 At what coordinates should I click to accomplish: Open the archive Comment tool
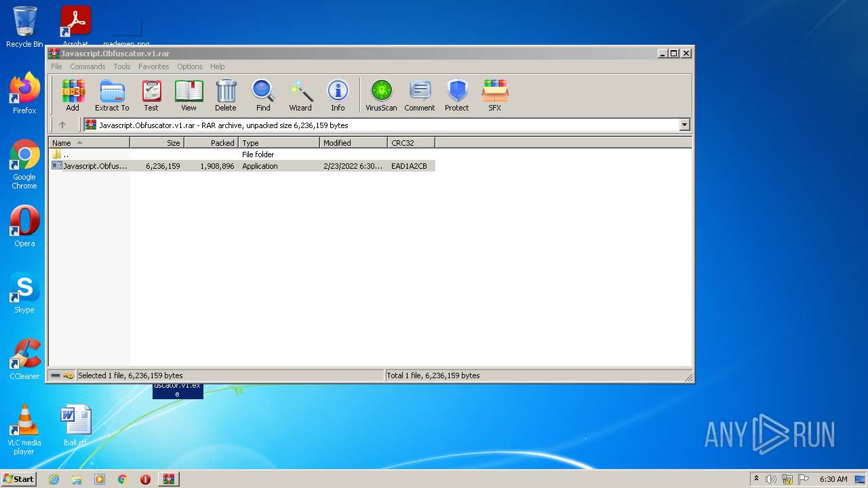420,95
